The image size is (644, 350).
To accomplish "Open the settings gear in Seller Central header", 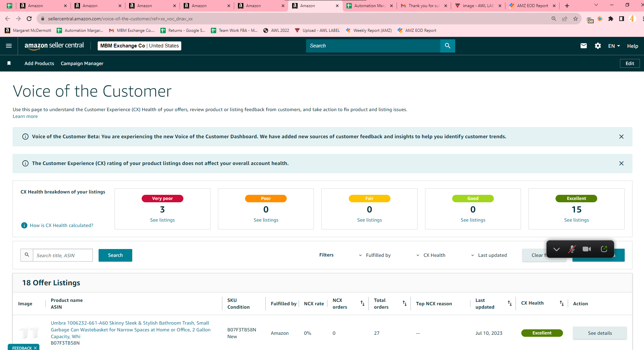I will pyautogui.click(x=598, y=46).
